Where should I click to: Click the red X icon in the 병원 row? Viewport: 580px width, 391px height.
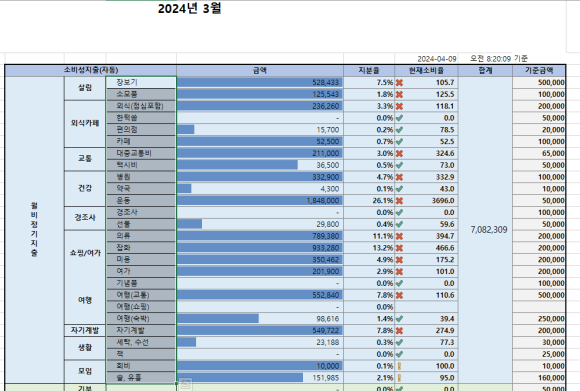(x=399, y=177)
